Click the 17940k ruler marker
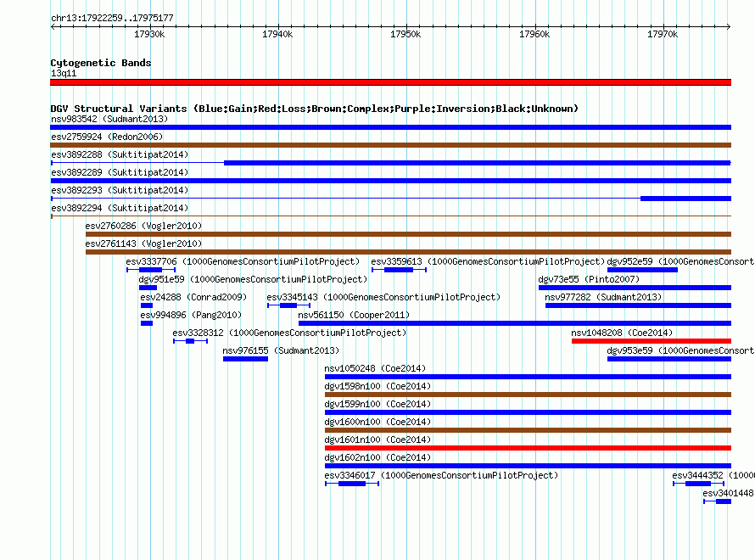Image resolution: width=755 pixels, height=560 pixels. pos(277,34)
